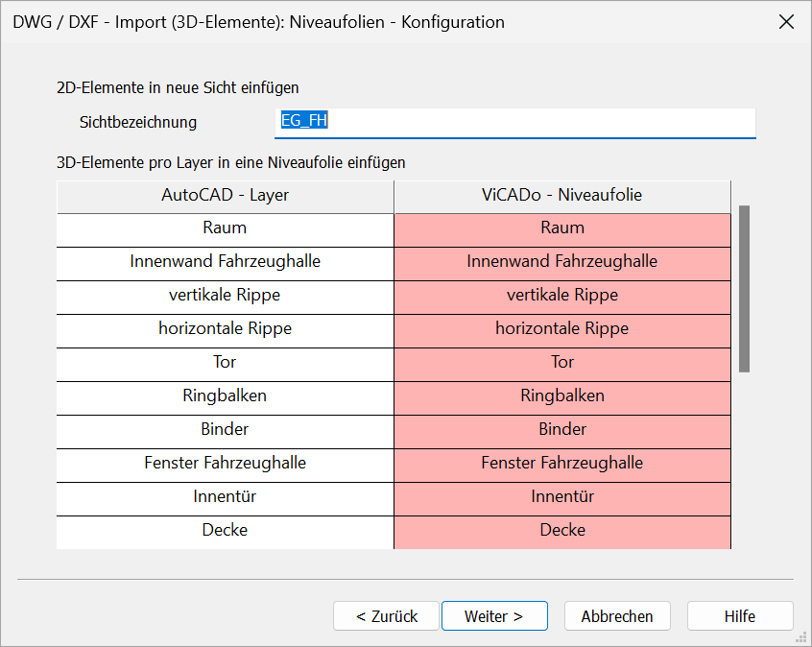Cancel import via Abbrechen button
The image size is (812, 647).
617,616
